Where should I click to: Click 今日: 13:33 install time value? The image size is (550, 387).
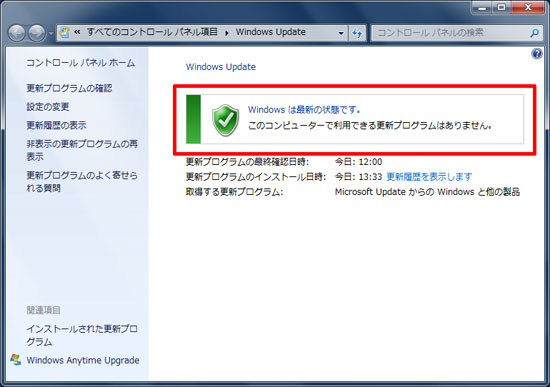pos(358,176)
